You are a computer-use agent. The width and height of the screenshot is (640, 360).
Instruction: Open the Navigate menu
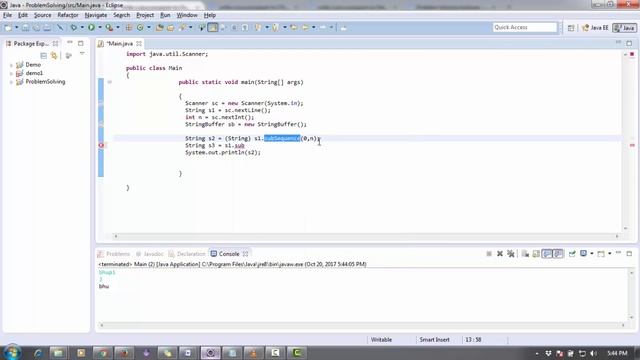96,15
